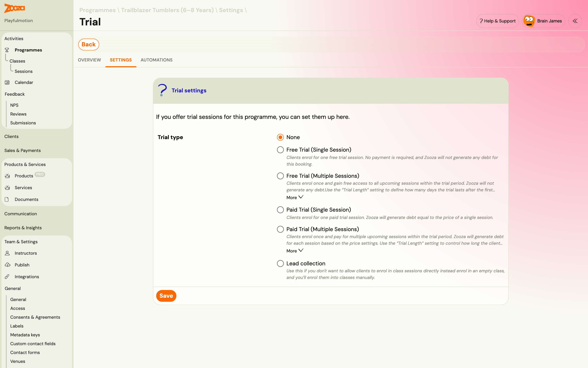Open Reviews under Feedback
This screenshot has height=368, width=588.
pyautogui.click(x=18, y=114)
